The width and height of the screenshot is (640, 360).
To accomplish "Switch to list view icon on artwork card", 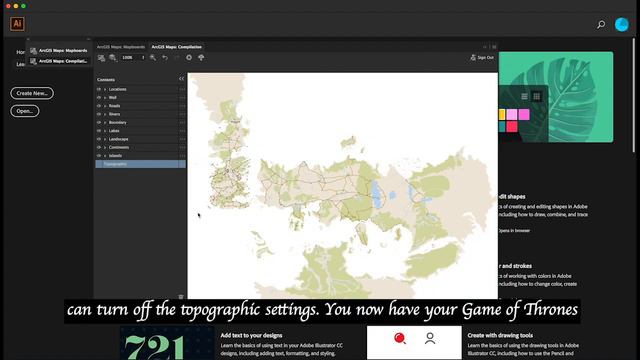I will pyautogui.click(x=524, y=96).
